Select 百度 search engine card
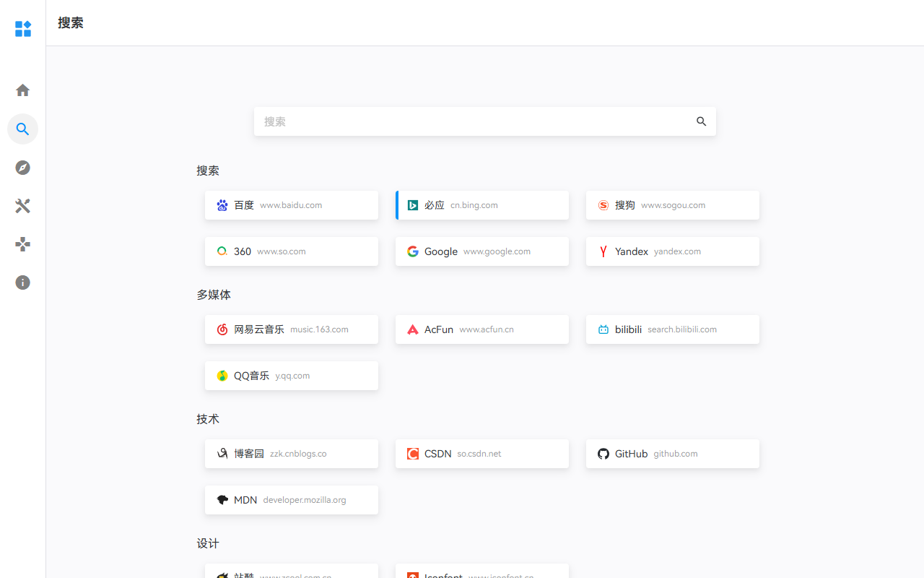 [292, 205]
